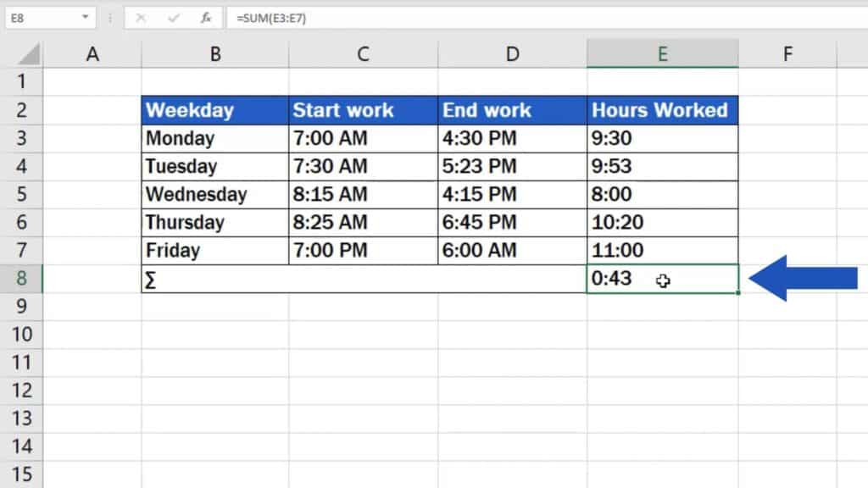Viewport: 868px width, 488px height.
Task: Click the sigma symbol in cell B8
Action: tap(150, 279)
